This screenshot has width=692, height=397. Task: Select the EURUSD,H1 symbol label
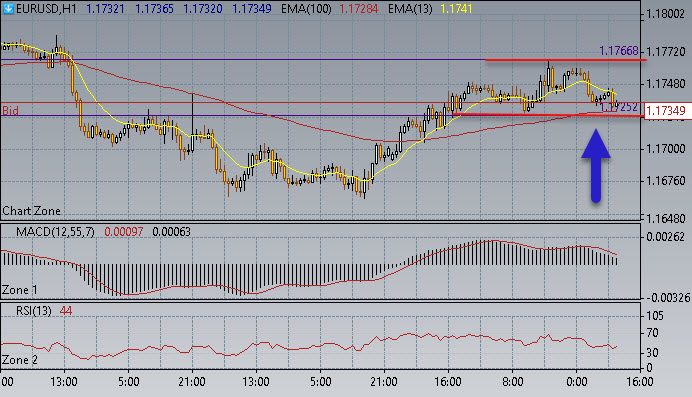click(46, 8)
